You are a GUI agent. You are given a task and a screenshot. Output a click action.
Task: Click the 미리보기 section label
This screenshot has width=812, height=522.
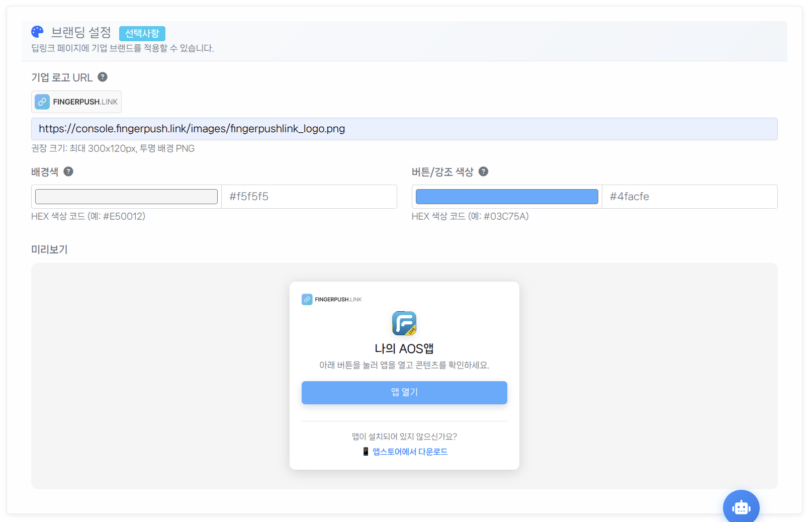(x=49, y=249)
